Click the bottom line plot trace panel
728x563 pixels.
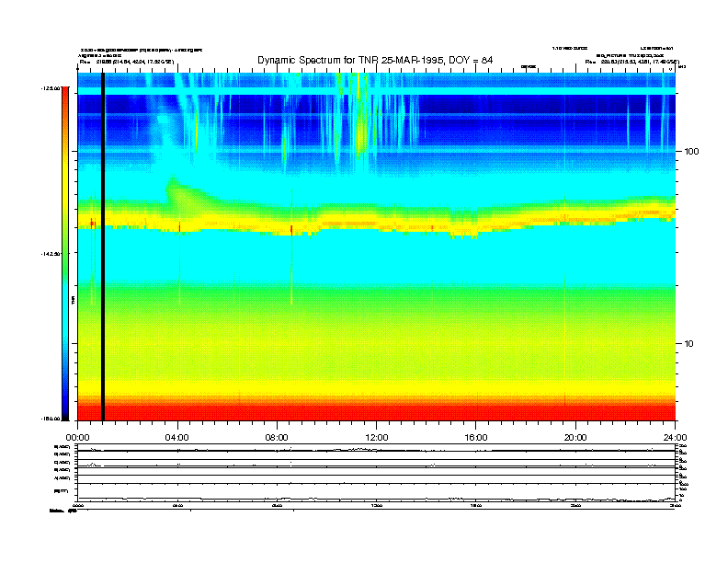tap(376, 493)
